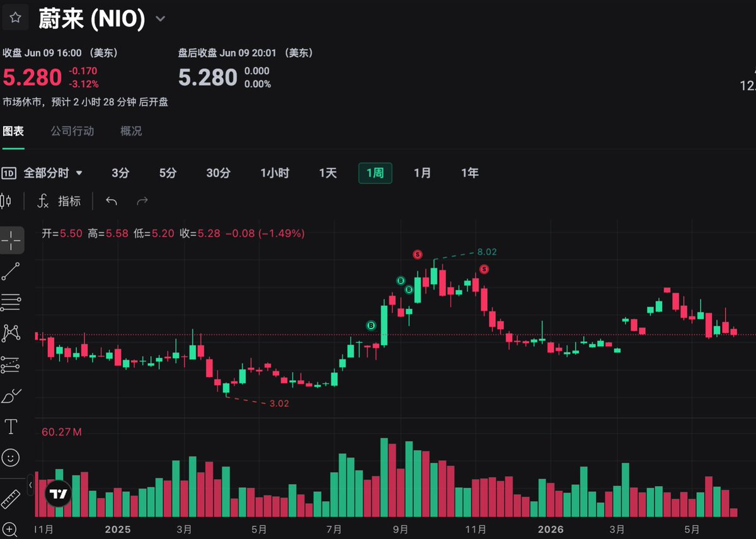756x539 pixels.
Task: Select the 1年 interval
Action: coord(469,173)
